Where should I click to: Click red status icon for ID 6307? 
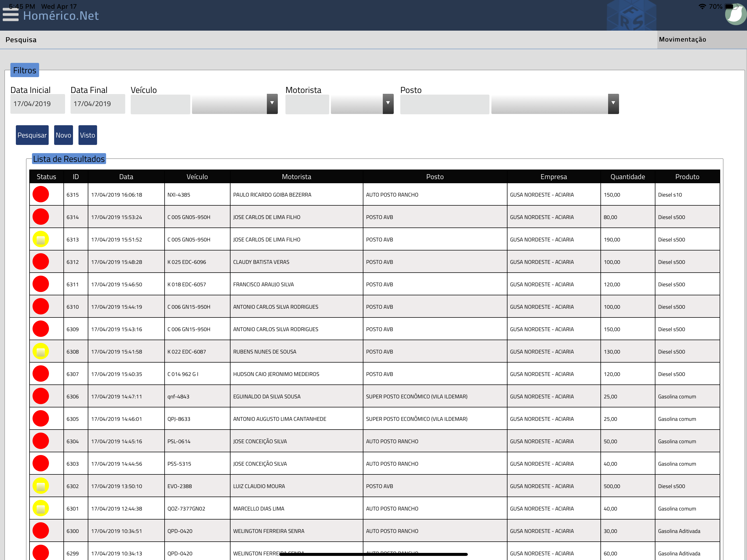click(x=41, y=374)
